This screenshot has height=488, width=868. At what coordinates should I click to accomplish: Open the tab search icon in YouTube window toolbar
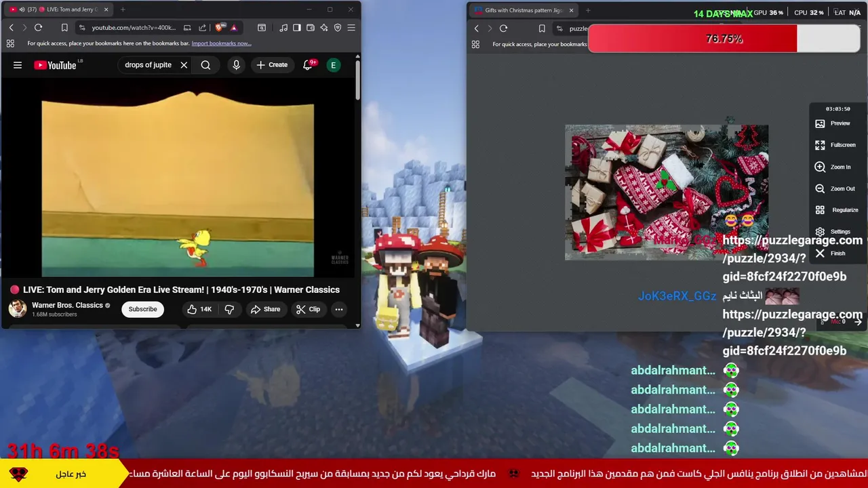click(x=262, y=28)
